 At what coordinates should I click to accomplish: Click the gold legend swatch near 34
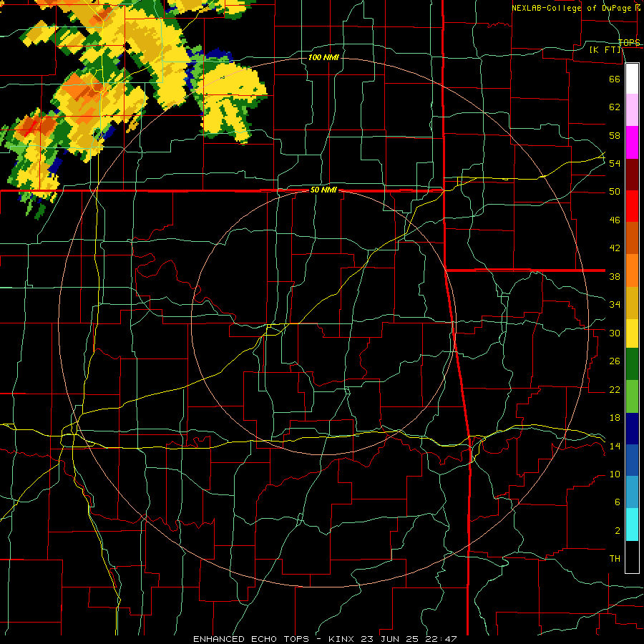(x=632, y=303)
